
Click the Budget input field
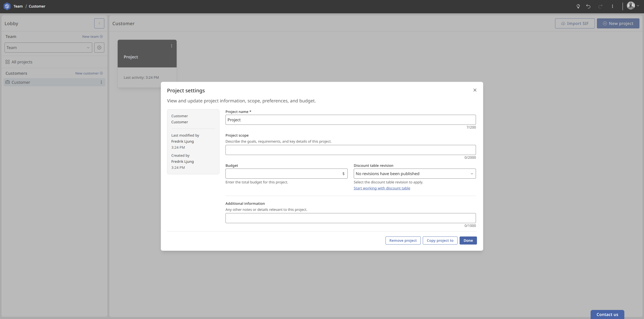286,174
